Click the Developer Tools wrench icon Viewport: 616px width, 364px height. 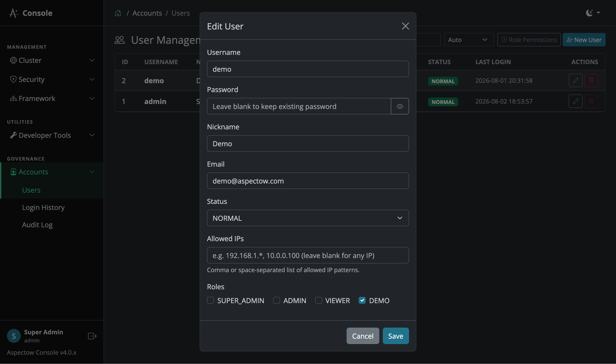pos(13,135)
